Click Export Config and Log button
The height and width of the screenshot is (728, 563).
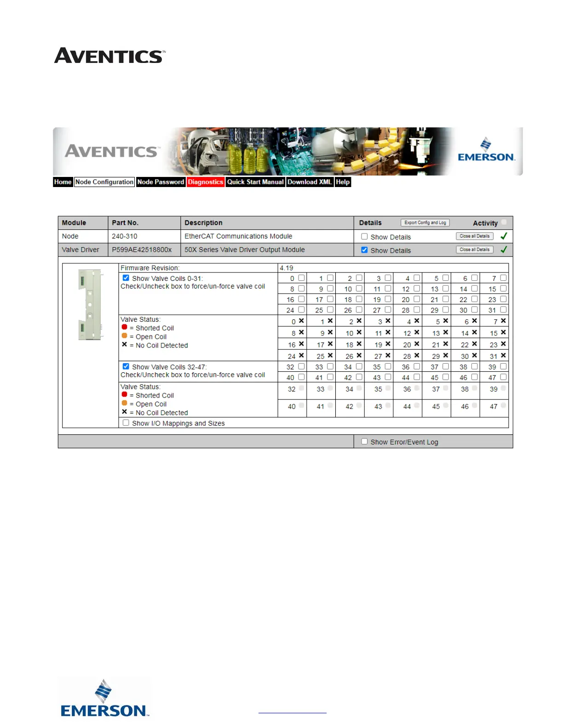coord(425,222)
